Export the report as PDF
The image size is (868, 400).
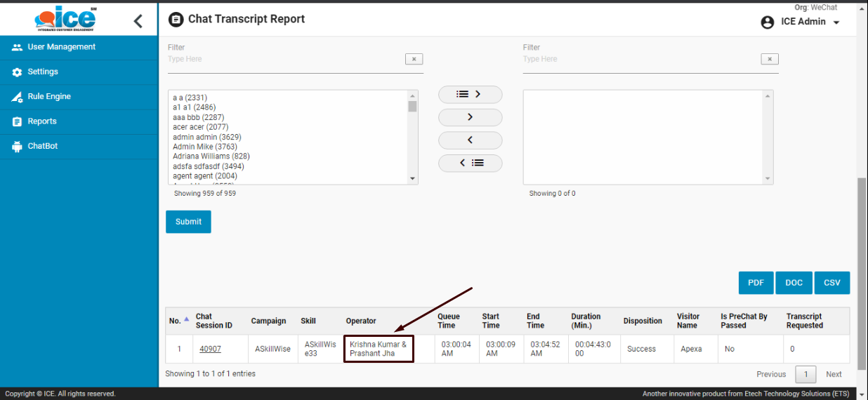756,283
